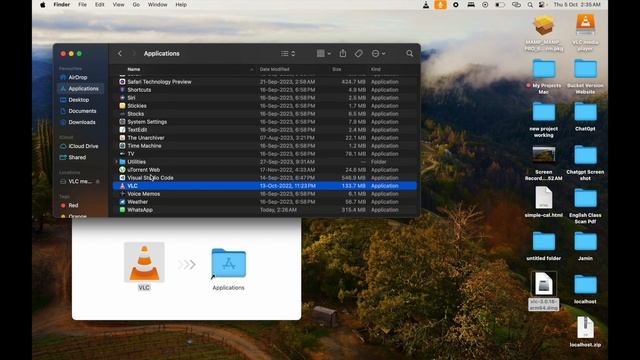Click the Share toolbar icon in Finder

coord(343,53)
